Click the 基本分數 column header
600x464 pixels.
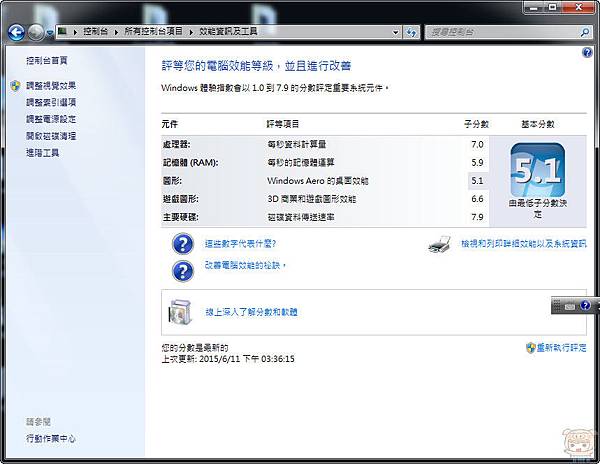538,124
